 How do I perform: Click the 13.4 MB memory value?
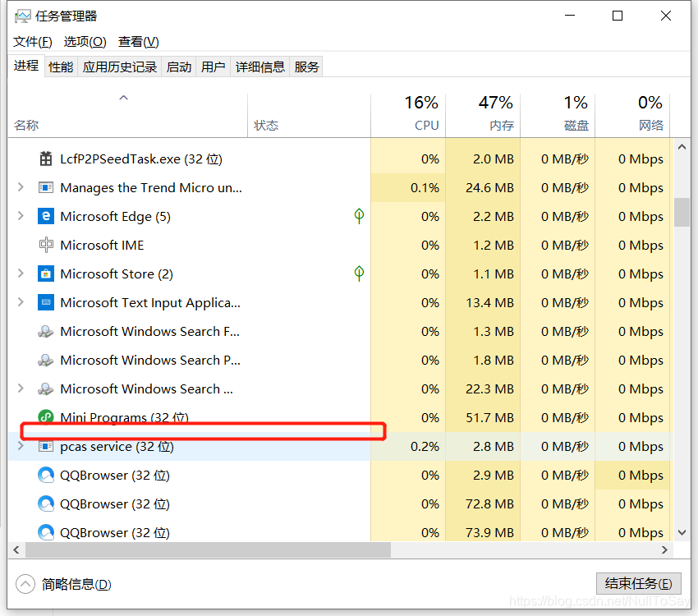489,302
